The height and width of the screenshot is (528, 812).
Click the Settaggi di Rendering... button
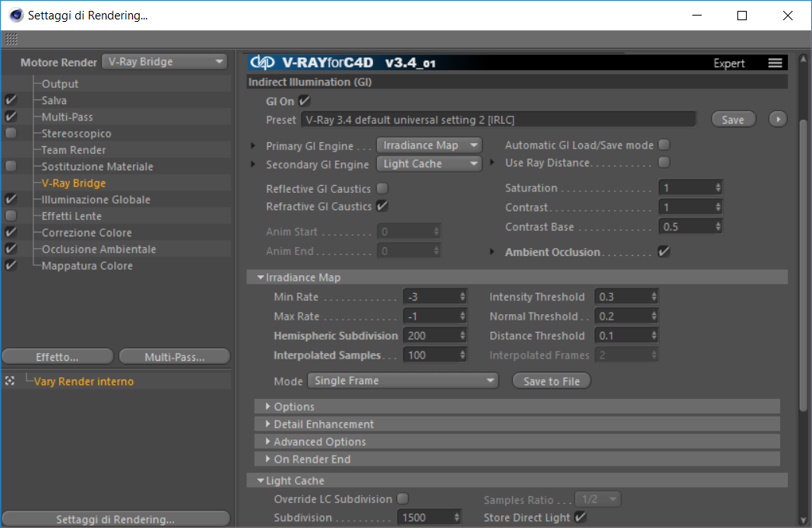point(116,519)
